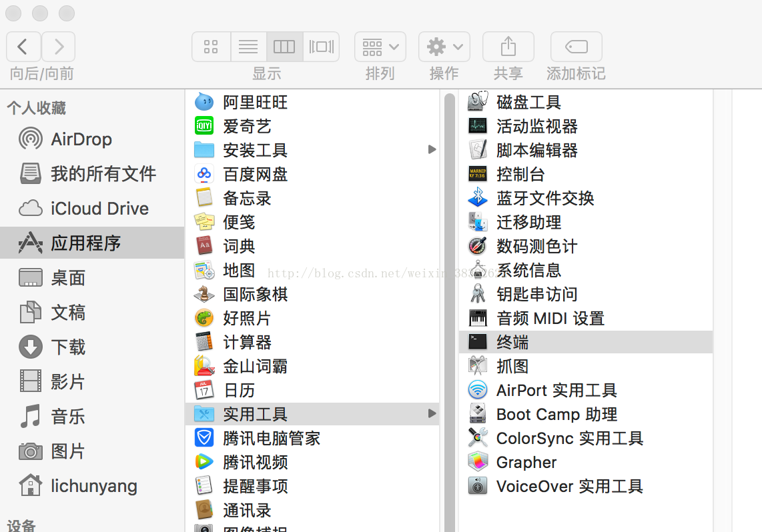Switch to icon grid view
The height and width of the screenshot is (532, 762).
click(x=211, y=47)
